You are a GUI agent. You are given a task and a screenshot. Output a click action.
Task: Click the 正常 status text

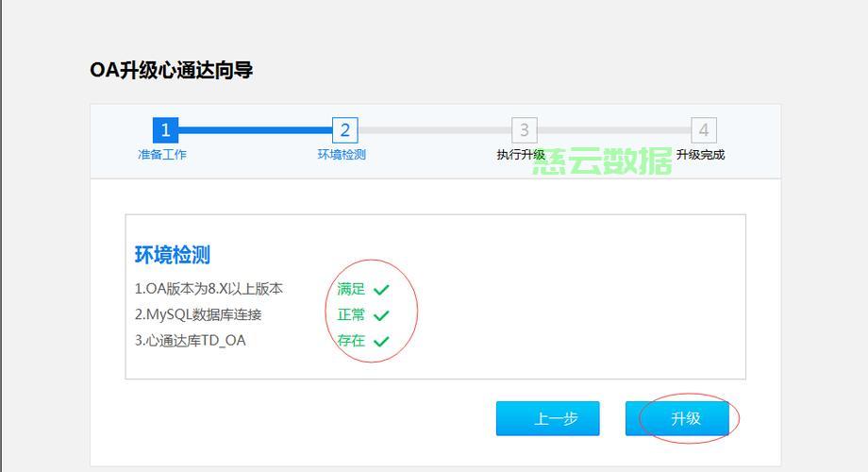[351, 314]
